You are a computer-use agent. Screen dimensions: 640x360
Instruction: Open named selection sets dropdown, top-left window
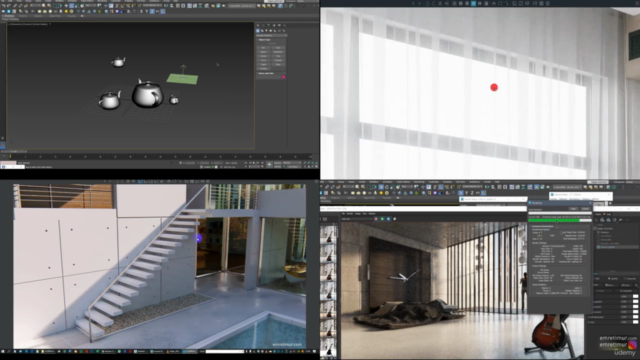pyautogui.click(x=153, y=5)
